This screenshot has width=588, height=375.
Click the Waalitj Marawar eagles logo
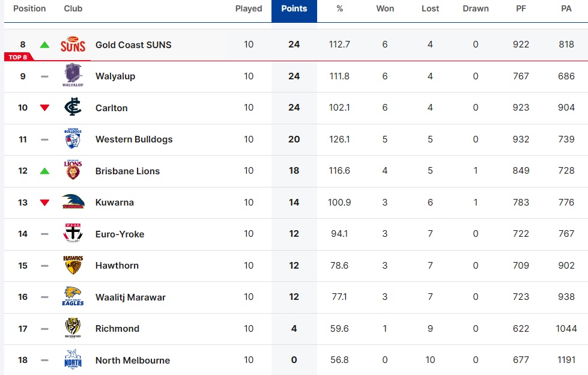[73, 297]
